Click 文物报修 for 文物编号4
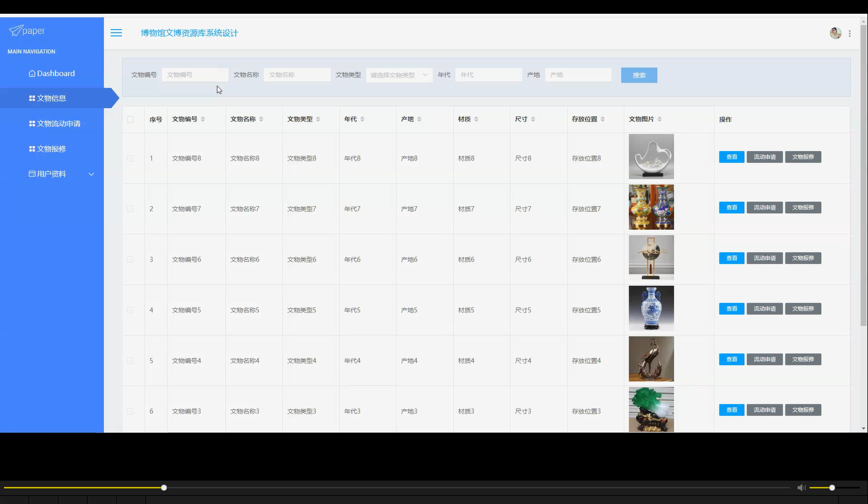The width and height of the screenshot is (868, 504). point(803,359)
